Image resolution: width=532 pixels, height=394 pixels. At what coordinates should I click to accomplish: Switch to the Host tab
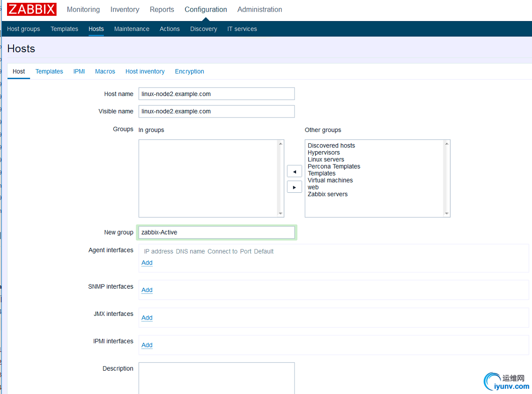coord(19,72)
